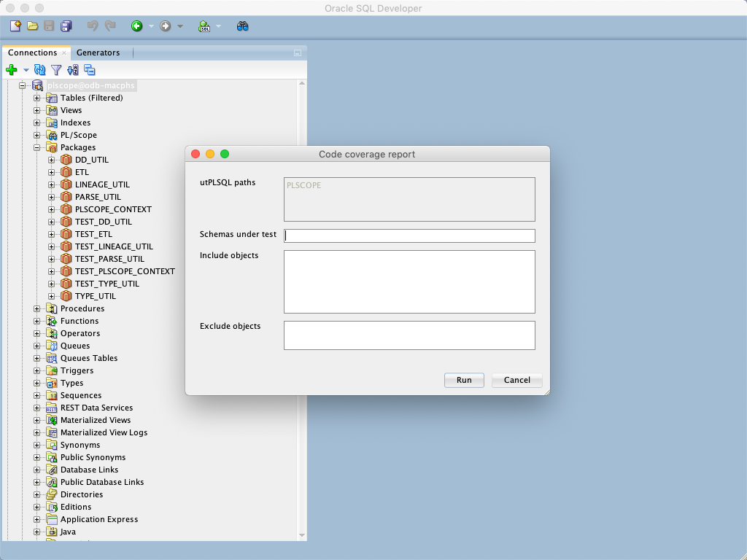747x560 pixels.
Task: Open the dropdown next to the green plus
Action: point(26,70)
